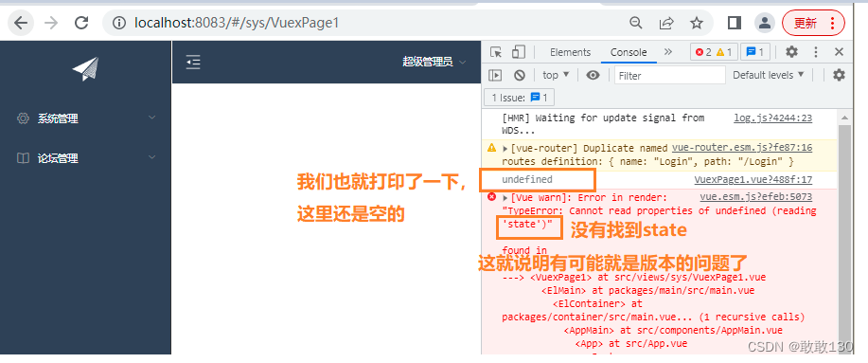Collapse the sidebar with the fold icon
868x363 pixels.
193,62
